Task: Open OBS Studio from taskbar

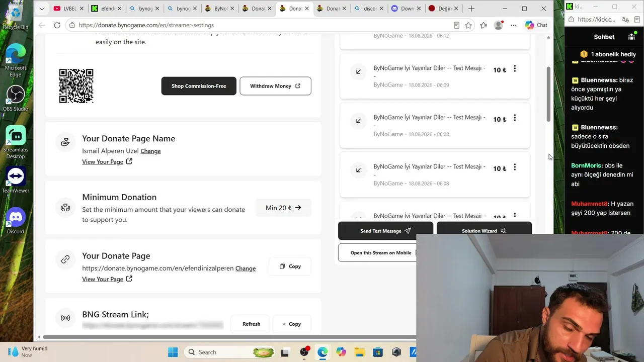Action: point(304,352)
